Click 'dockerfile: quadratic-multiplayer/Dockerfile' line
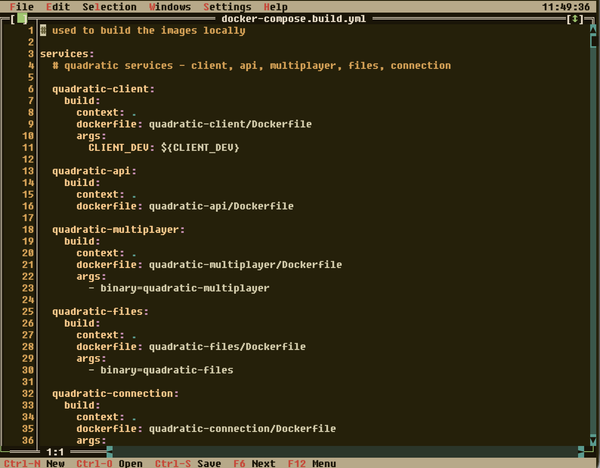This screenshot has width=600, height=468. click(209, 264)
